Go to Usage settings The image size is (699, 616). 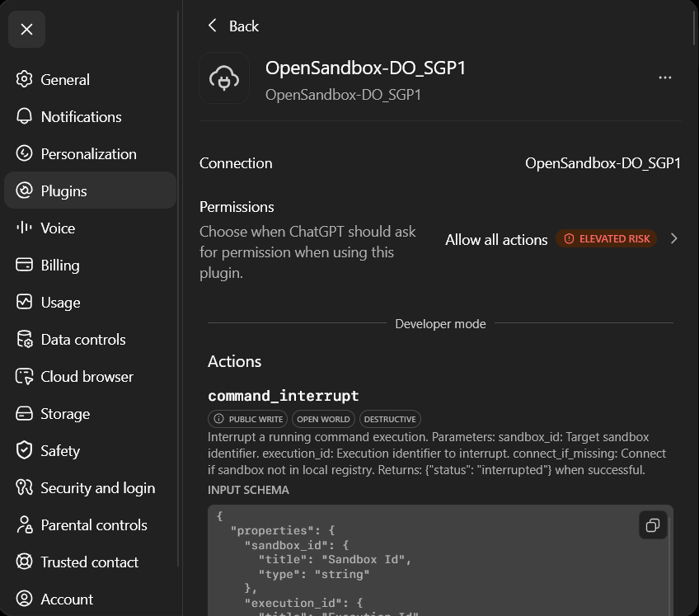coord(90,302)
